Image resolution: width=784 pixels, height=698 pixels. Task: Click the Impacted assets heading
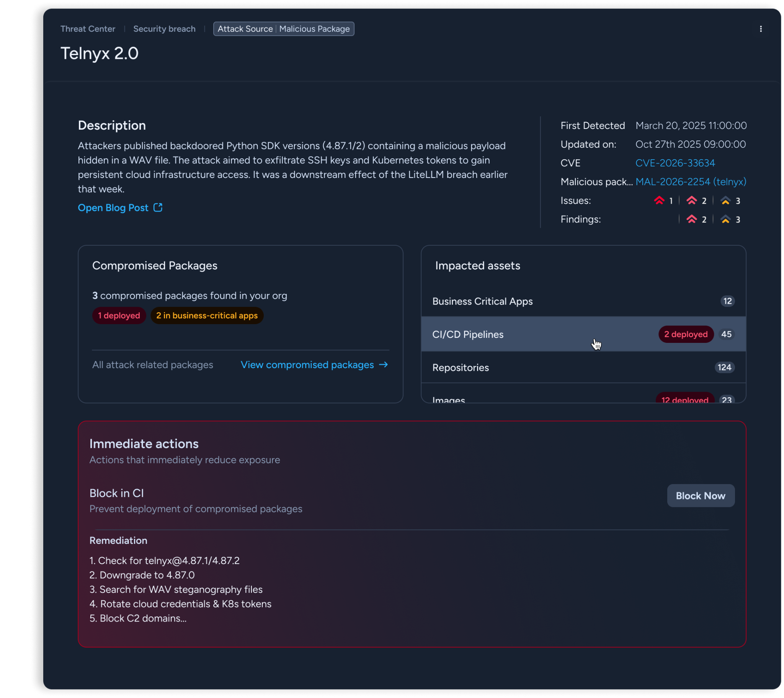pos(477,266)
